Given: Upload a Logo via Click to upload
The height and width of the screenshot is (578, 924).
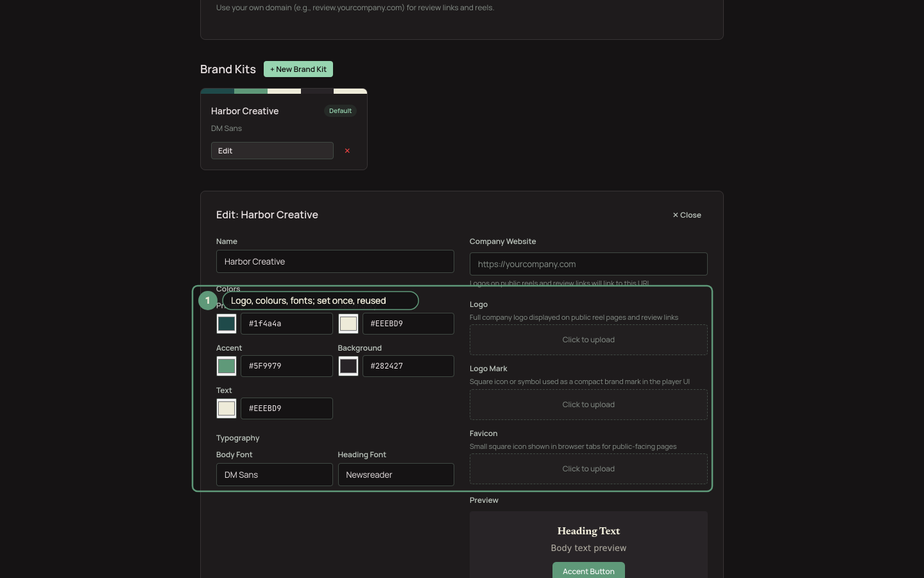Looking at the screenshot, I should coord(588,340).
